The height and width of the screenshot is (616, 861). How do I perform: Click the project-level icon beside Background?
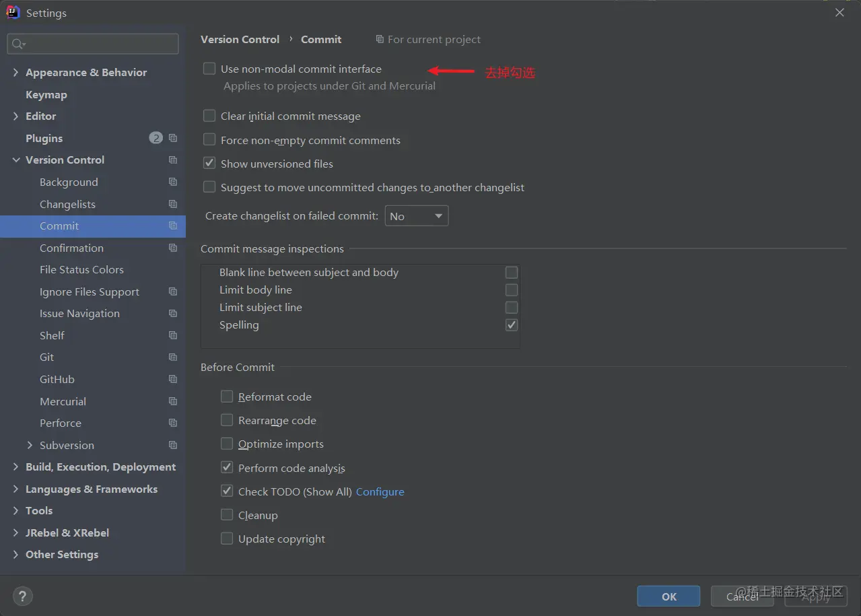[x=173, y=182]
